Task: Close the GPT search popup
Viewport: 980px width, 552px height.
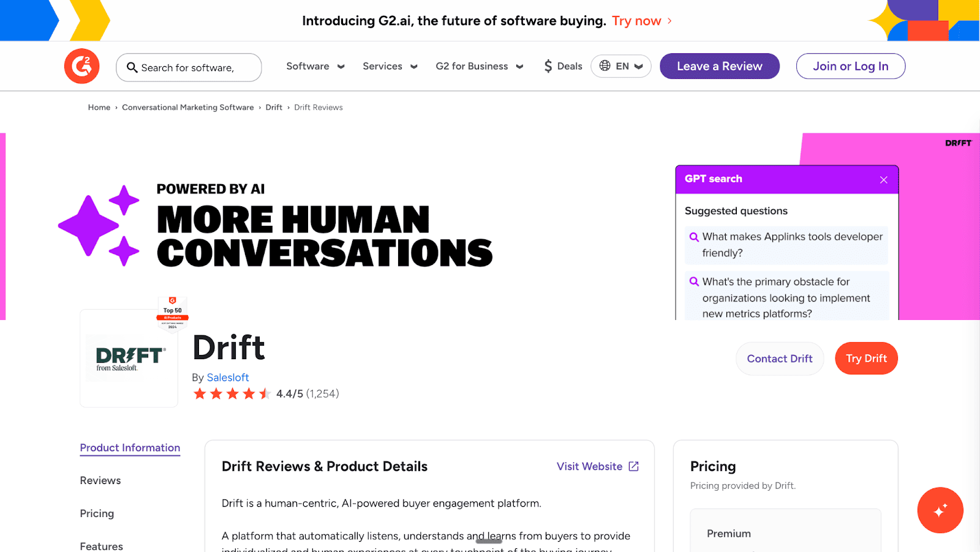Action: 883,179
